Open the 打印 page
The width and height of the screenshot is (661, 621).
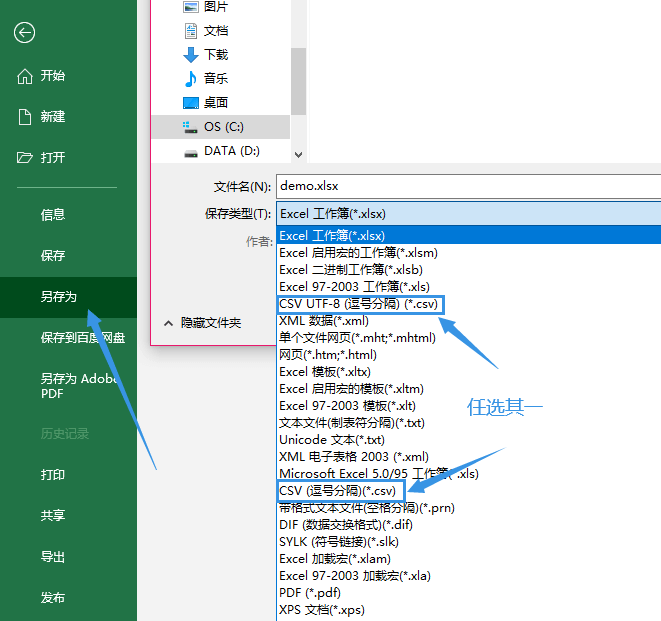point(53,475)
